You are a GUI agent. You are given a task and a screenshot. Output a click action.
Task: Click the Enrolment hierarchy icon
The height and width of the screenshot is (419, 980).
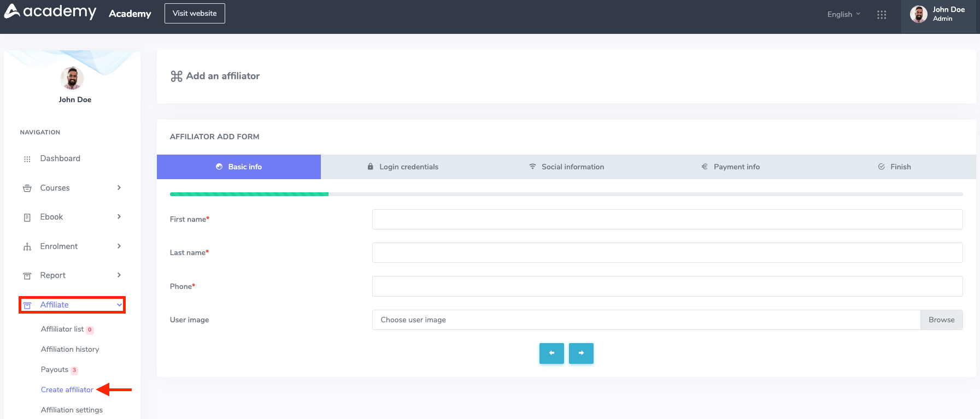[27, 247]
